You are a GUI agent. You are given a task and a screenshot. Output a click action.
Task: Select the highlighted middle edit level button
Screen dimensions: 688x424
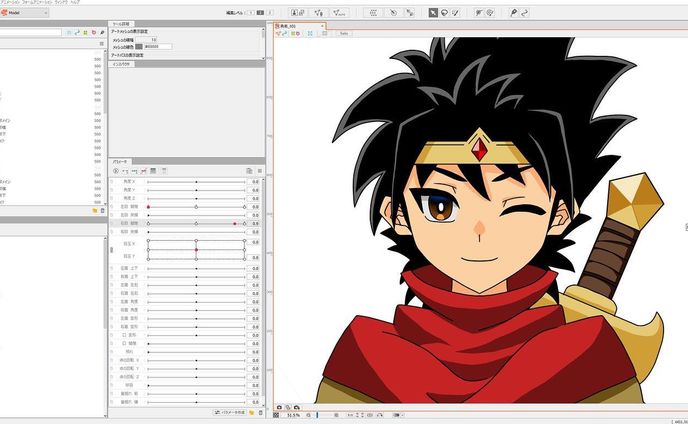[260, 13]
